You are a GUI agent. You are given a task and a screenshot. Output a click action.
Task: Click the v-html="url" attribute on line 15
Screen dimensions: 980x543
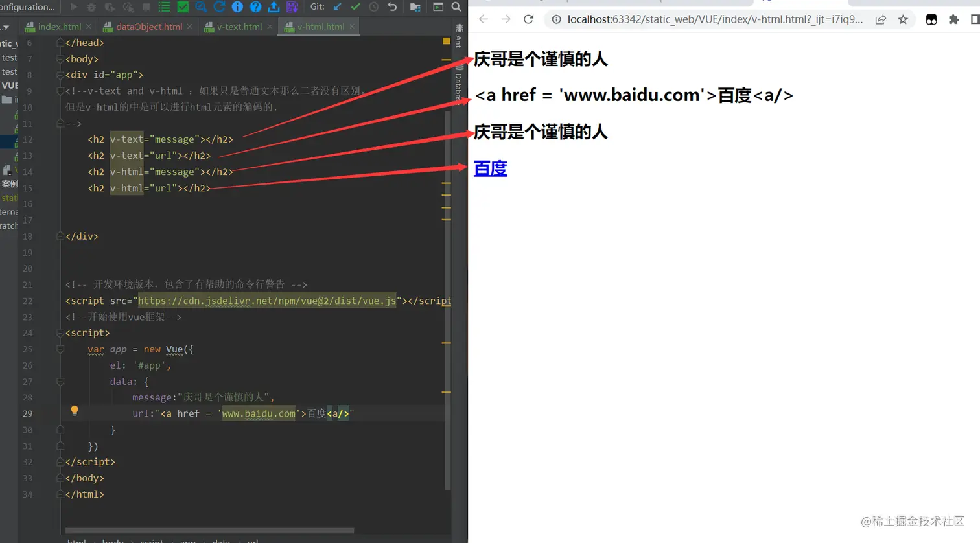click(143, 188)
